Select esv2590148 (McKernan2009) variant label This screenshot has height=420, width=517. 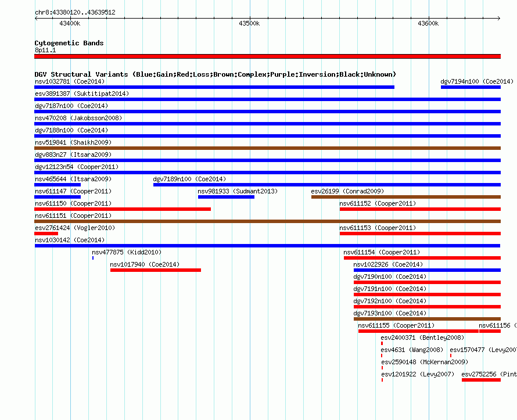(425, 362)
